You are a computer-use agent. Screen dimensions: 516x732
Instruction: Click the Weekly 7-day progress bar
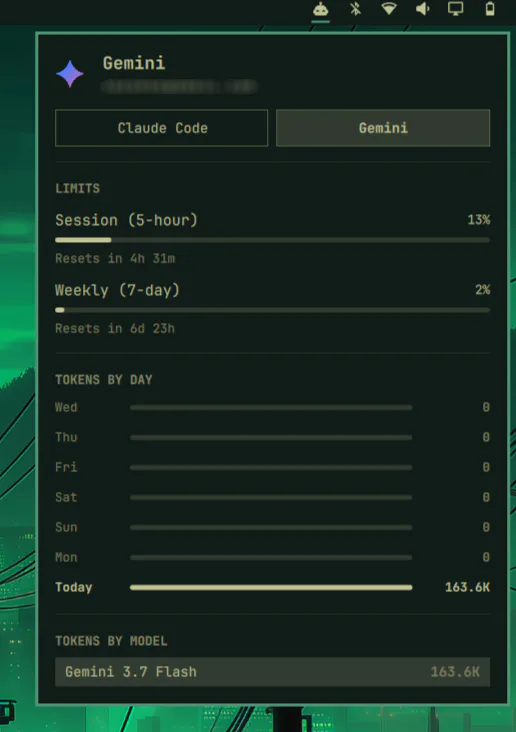tap(272, 310)
